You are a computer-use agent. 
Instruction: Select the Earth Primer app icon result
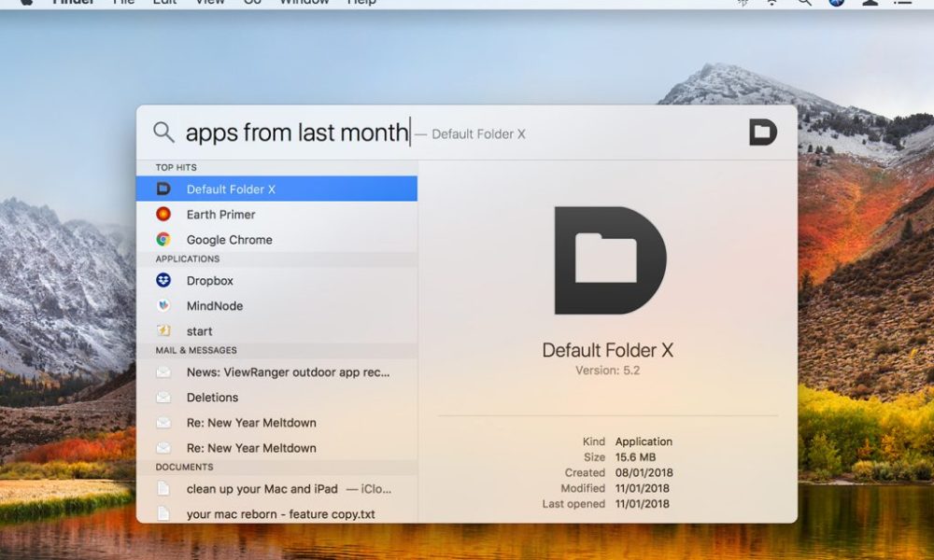[x=163, y=214]
